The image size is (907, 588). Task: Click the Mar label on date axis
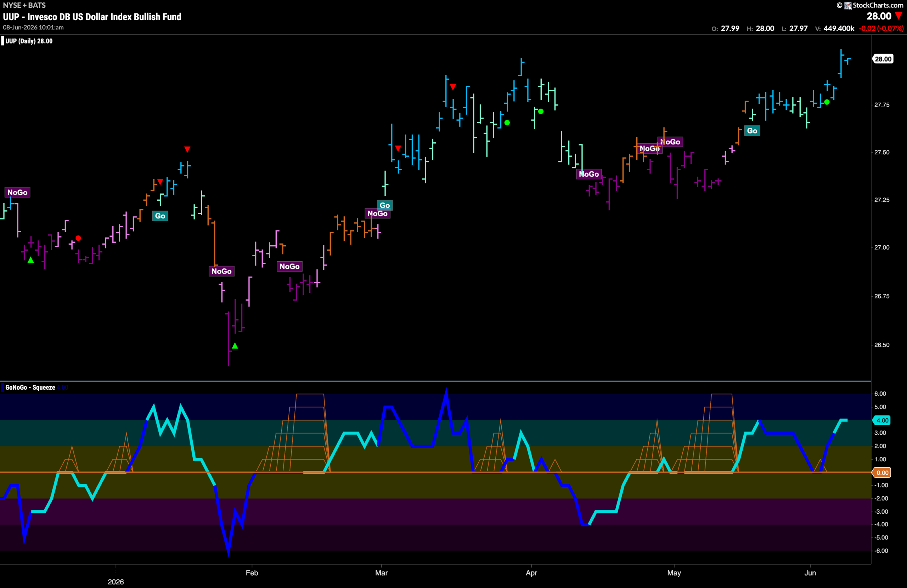(382, 573)
